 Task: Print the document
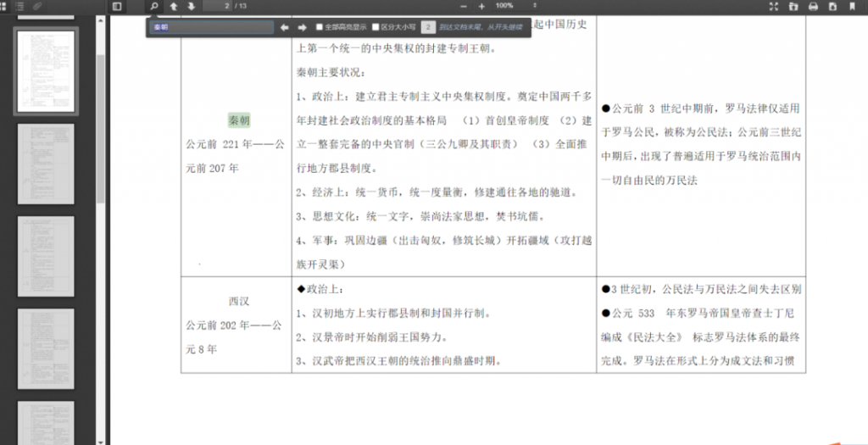click(813, 6)
